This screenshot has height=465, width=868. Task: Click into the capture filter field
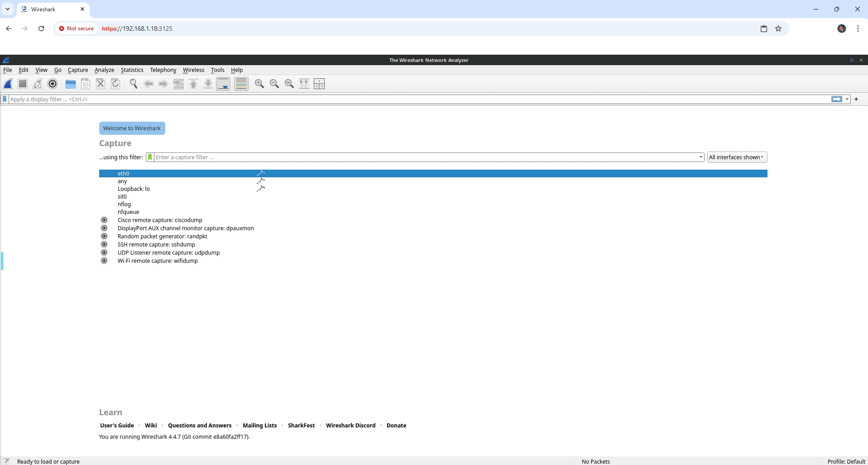point(426,157)
